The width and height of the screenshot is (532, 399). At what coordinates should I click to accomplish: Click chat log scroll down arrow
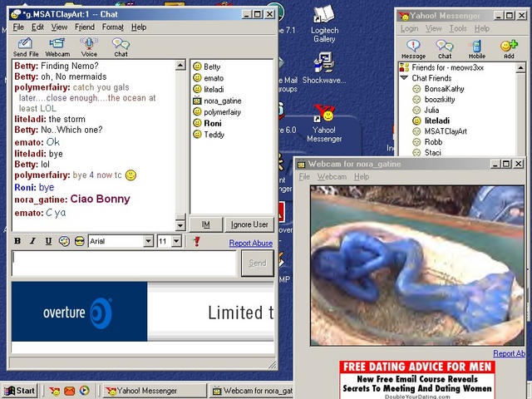180,225
